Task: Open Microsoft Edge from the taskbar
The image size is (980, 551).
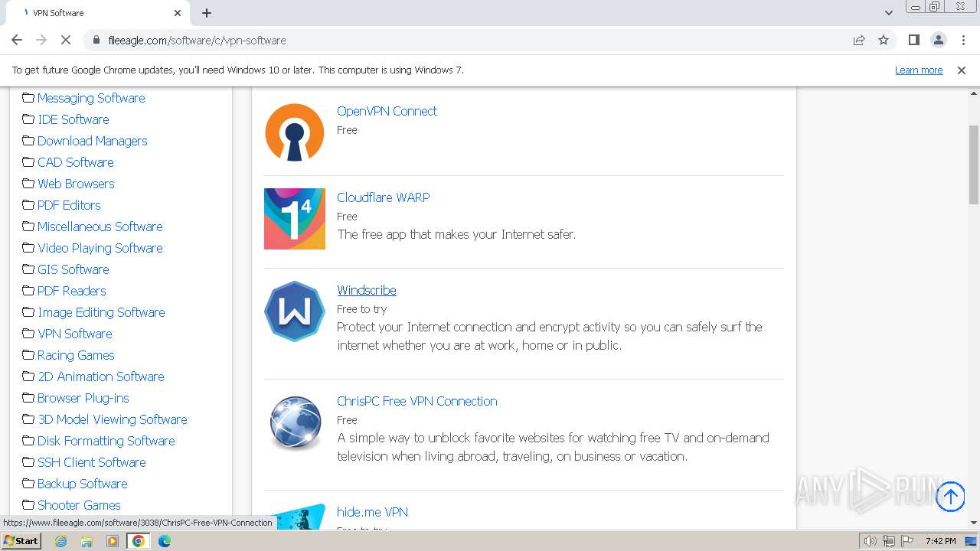Action: click(165, 541)
